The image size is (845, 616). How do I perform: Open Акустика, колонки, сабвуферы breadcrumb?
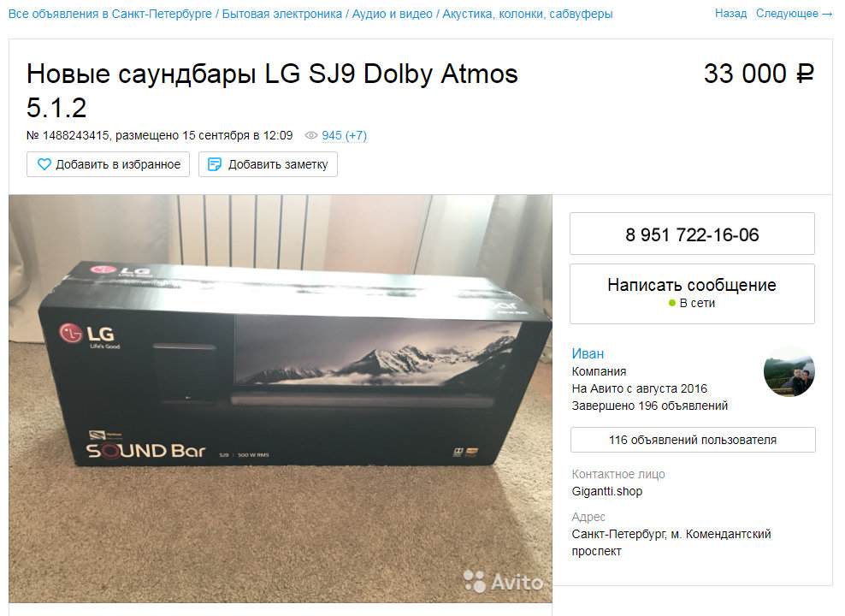(x=528, y=14)
